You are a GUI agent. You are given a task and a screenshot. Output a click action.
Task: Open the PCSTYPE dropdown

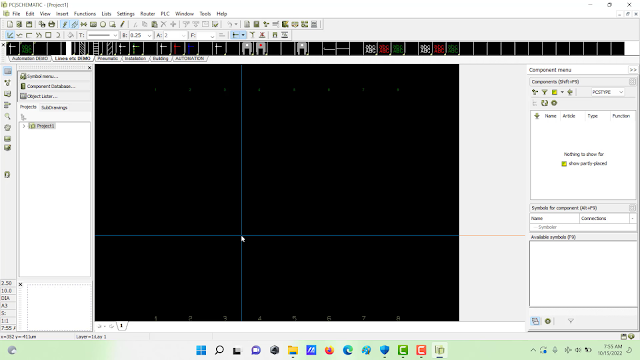click(x=607, y=92)
